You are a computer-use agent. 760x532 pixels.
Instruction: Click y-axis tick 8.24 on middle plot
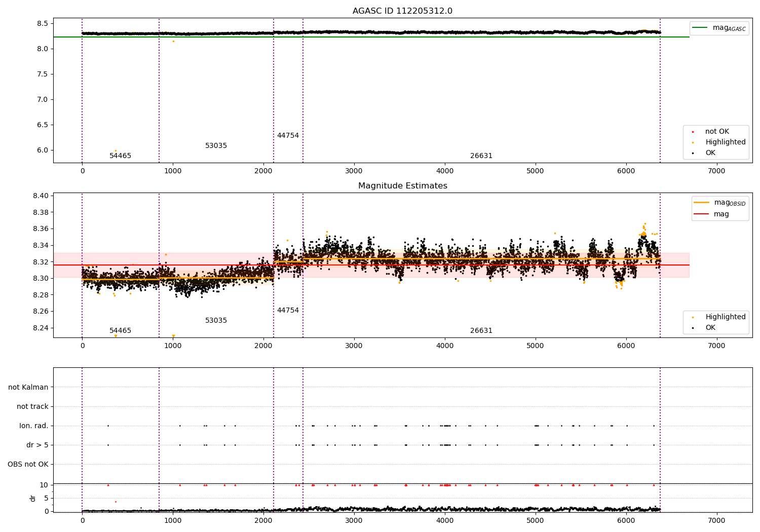pyautogui.click(x=41, y=328)
